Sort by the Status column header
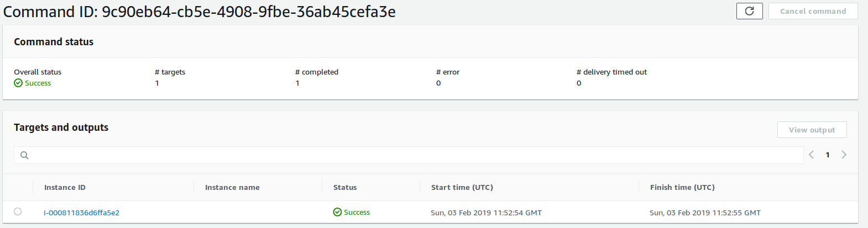Screen dimensions: 868x228 coord(345,188)
